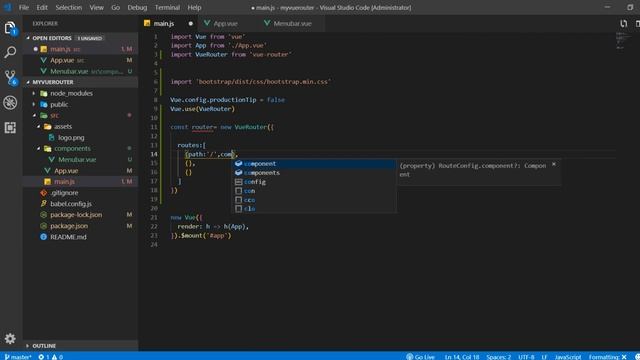This screenshot has width=640, height=360.
Task: Click the unsaved dot on main.js tab
Action: (x=191, y=24)
